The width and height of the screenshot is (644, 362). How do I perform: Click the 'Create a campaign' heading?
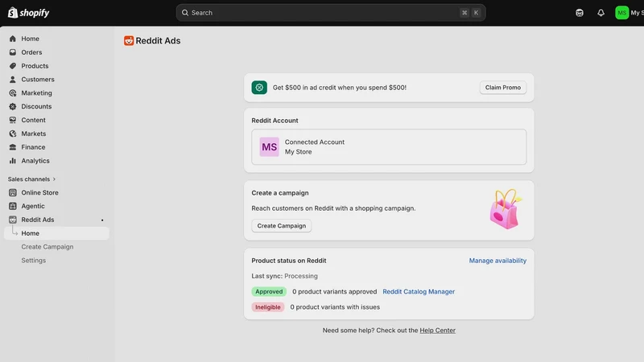pyautogui.click(x=280, y=193)
